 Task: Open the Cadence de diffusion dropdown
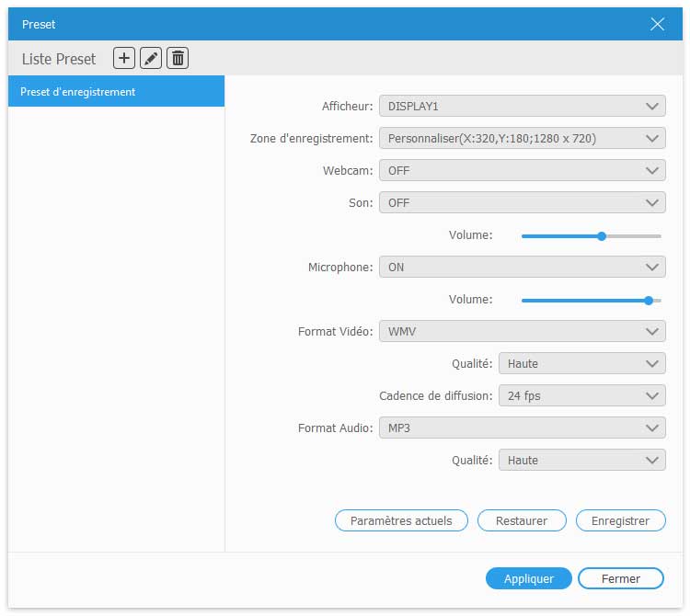pyautogui.click(x=581, y=396)
